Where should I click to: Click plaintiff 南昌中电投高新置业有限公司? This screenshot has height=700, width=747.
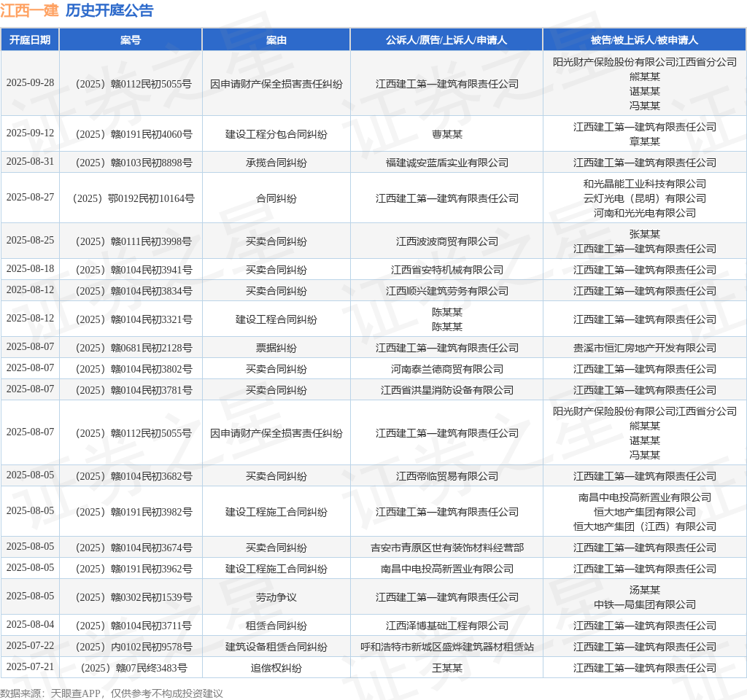447,569
